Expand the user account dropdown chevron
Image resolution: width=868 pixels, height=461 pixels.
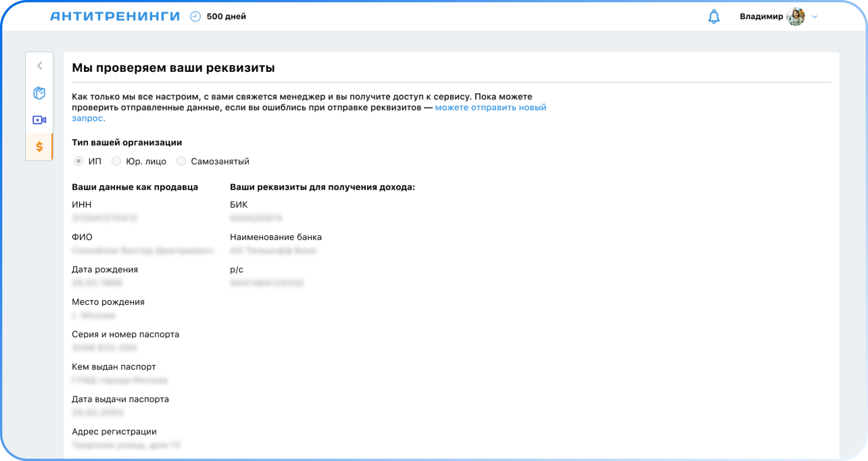coord(815,16)
